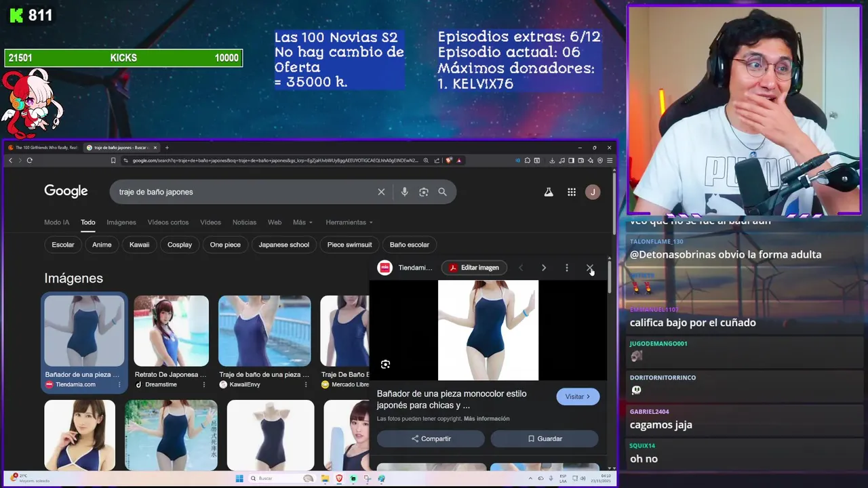868x488 pixels.
Task: Open the KawaiiEnvy image thumbnail
Action: (x=264, y=331)
